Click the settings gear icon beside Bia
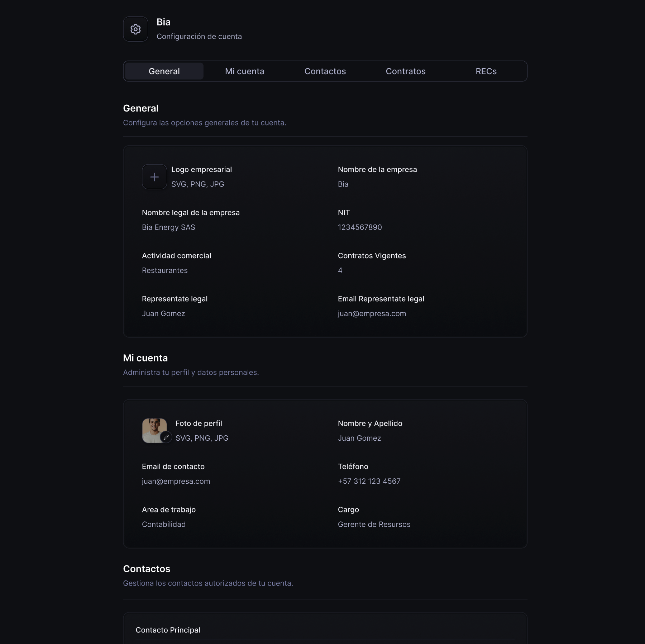This screenshot has height=644, width=645. pos(135,29)
